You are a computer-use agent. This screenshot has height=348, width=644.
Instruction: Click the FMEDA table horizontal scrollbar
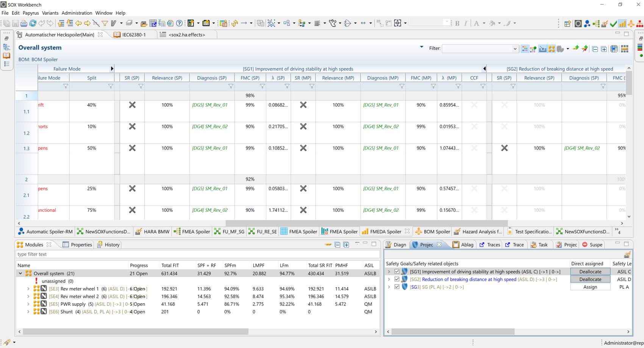[x=366, y=223]
